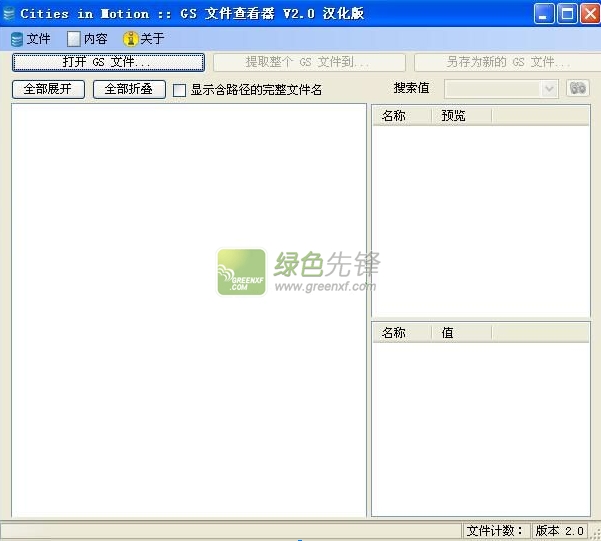Close the GS viewer window
Image resolution: width=601 pixels, height=541 pixels.
(590, 13)
